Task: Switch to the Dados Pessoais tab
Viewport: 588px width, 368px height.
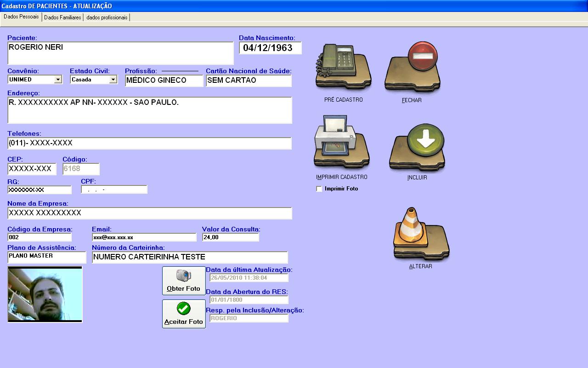Action: point(21,17)
